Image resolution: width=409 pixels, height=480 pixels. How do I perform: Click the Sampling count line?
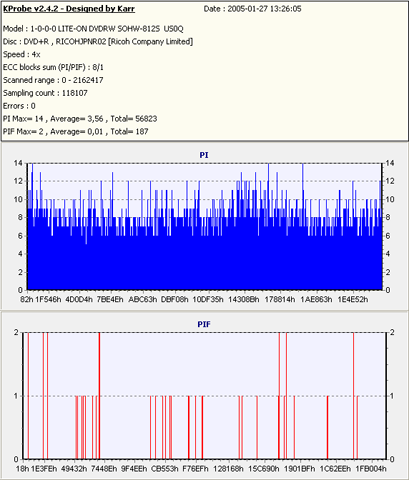click(x=45, y=93)
